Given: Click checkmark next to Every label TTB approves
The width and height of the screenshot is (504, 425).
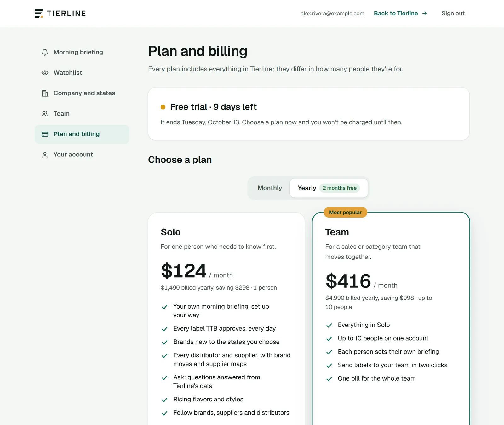Looking at the screenshot, I should 164,329.
